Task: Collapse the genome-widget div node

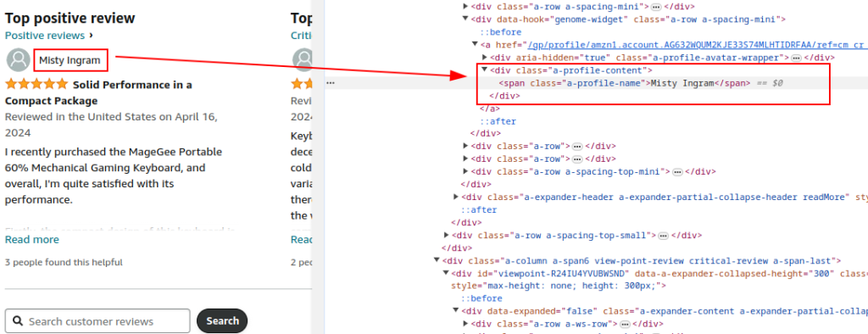Action: coord(465,19)
